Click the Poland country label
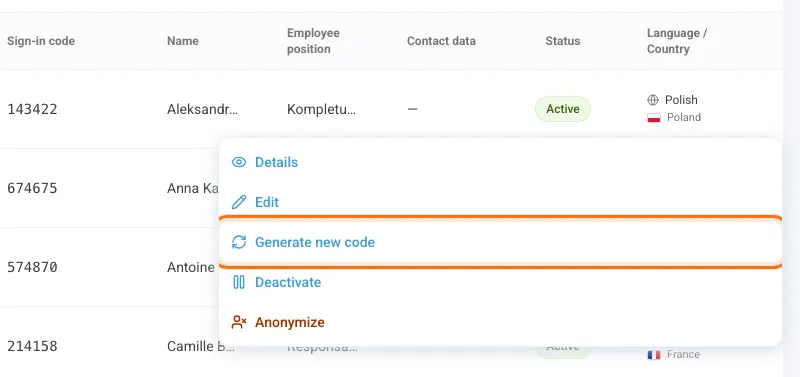The image size is (800, 377). 684,117
